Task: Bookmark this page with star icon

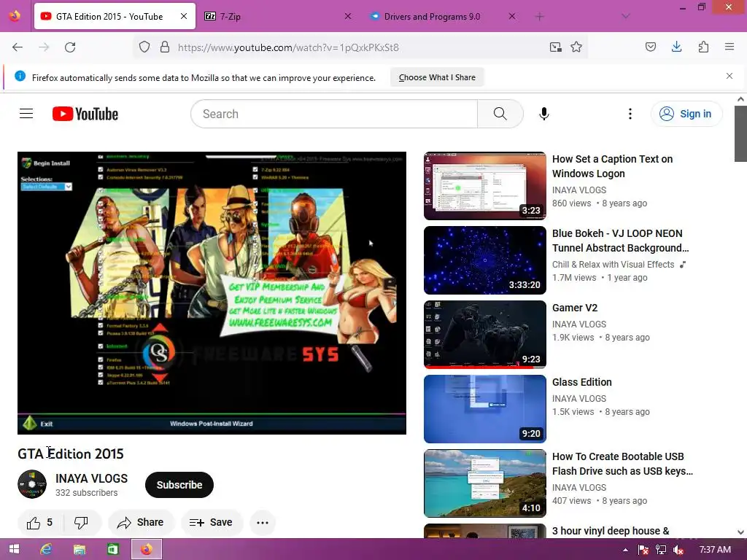Action: click(x=576, y=47)
